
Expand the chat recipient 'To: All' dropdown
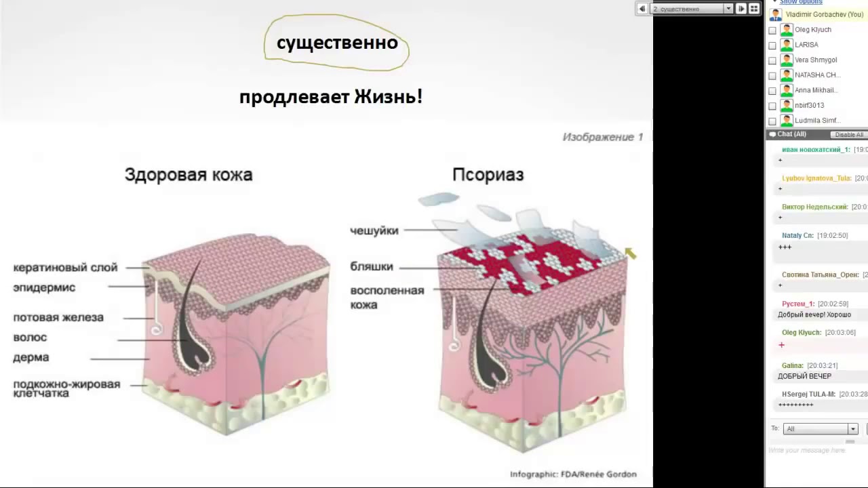[852, 429]
